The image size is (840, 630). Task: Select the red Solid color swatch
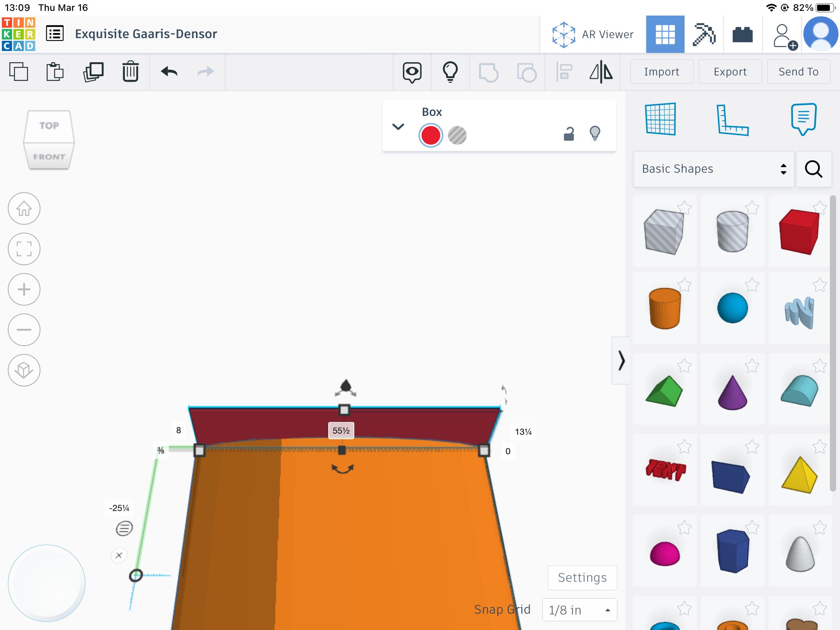430,135
